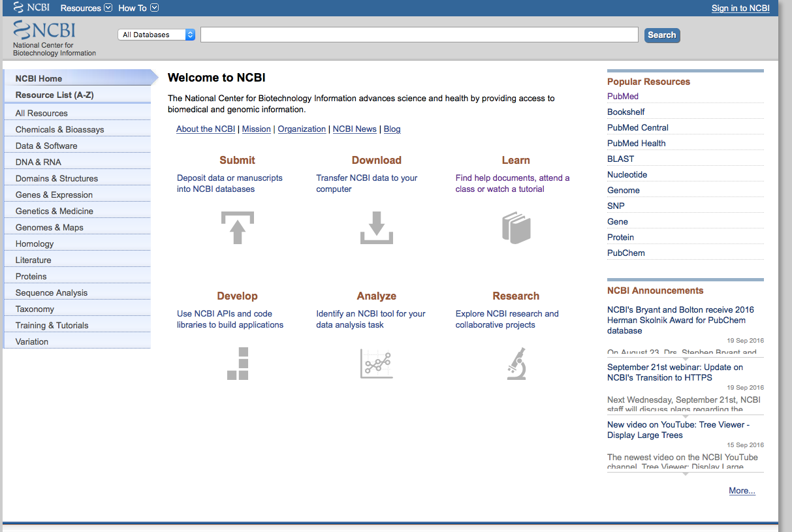Open Taxonomy in sidebar
The width and height of the screenshot is (792, 532).
[x=77, y=309]
